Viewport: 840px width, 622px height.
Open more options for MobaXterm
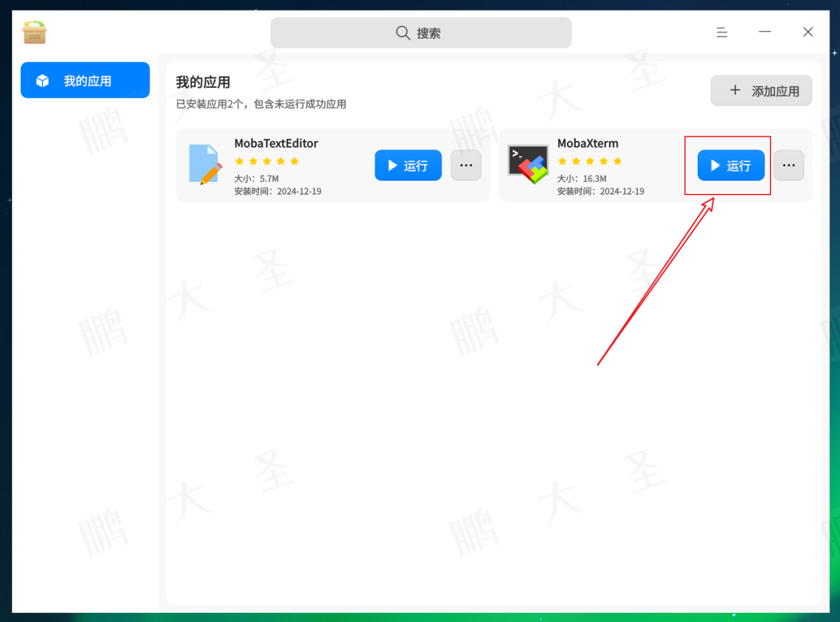click(788, 165)
